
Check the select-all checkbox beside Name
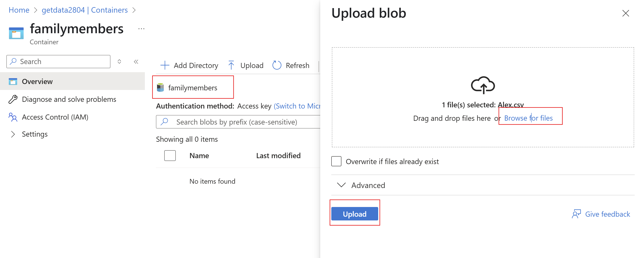coord(170,156)
